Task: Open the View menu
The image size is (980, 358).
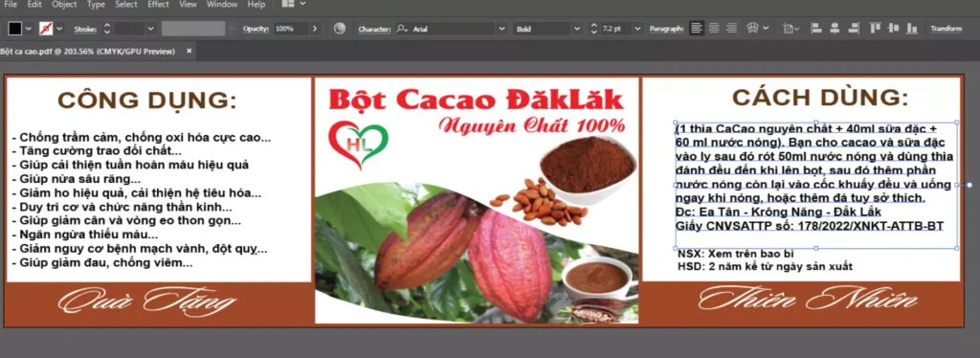Action: click(x=189, y=5)
